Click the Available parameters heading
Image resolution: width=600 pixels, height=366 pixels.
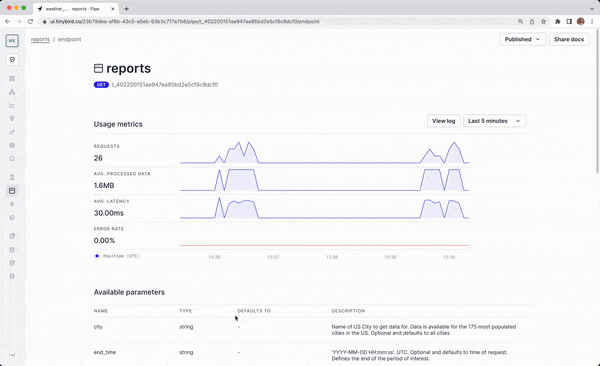coord(129,292)
